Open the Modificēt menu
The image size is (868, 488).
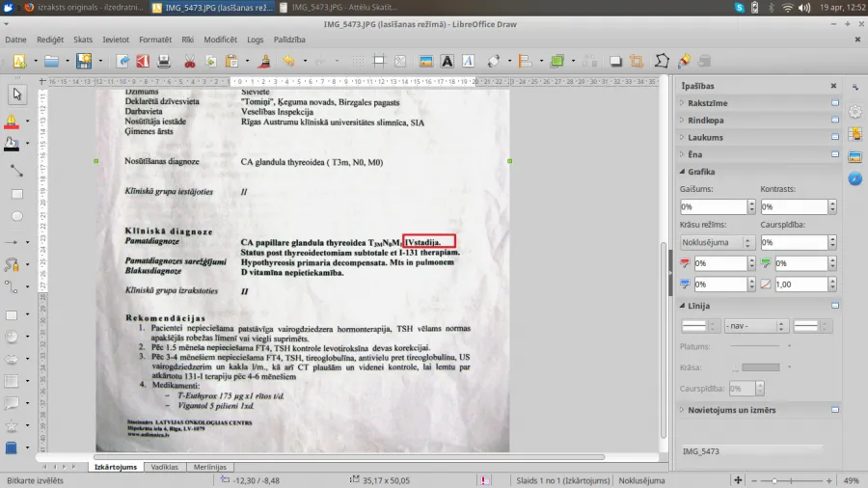tap(220, 40)
